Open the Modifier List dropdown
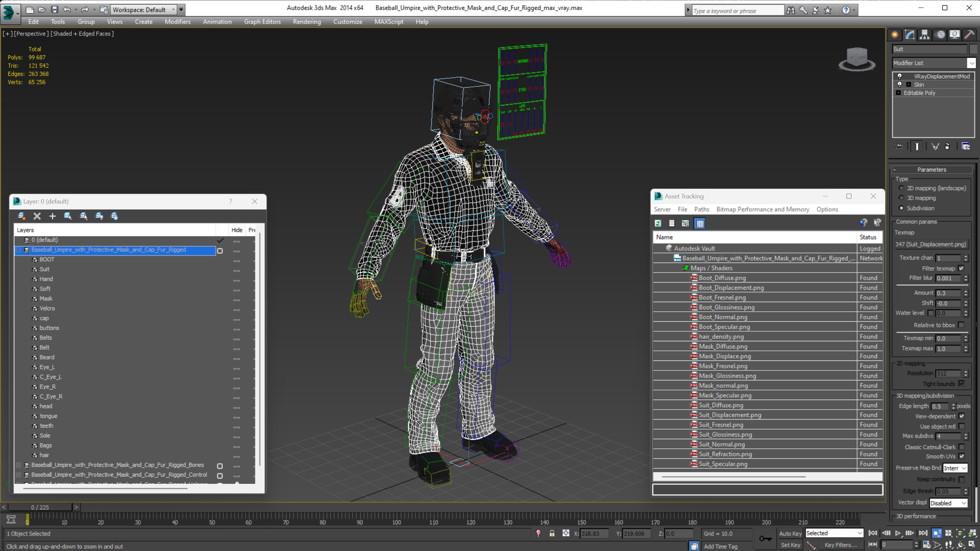The width and height of the screenshot is (980, 551). point(971,63)
